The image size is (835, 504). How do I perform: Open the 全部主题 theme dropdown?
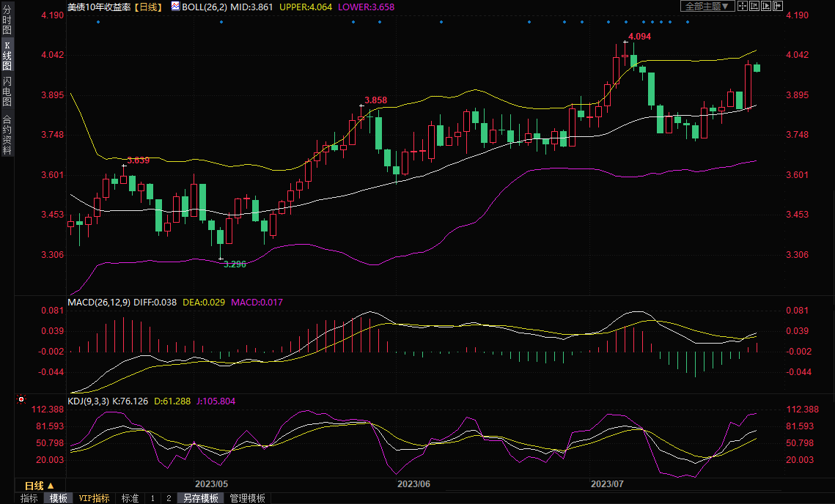707,6
